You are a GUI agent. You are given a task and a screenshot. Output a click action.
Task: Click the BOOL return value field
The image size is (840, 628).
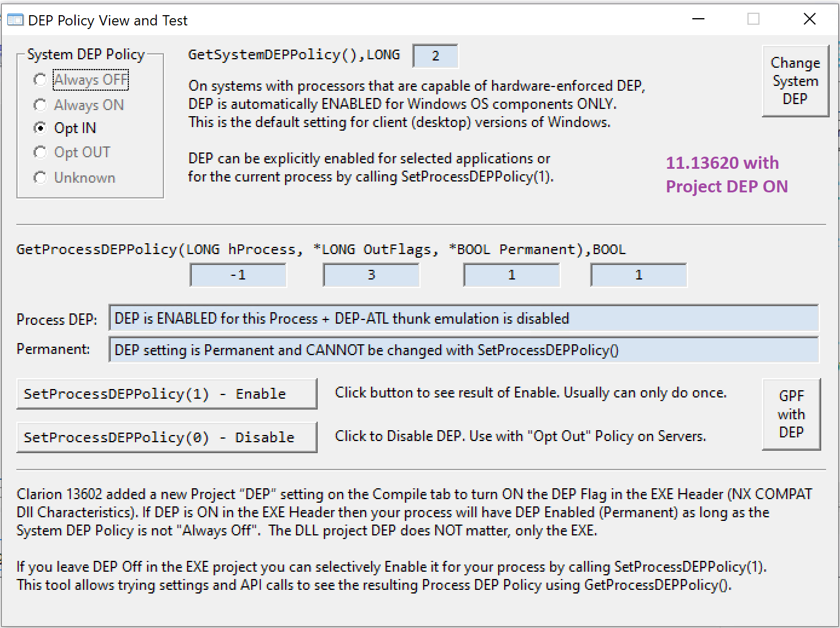(638, 275)
